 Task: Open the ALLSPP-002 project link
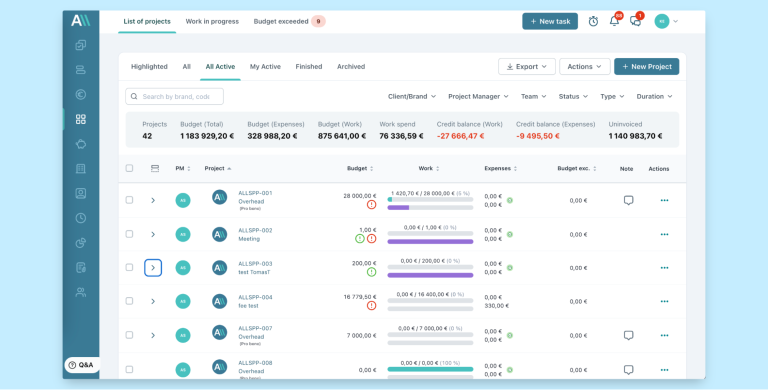click(x=255, y=230)
